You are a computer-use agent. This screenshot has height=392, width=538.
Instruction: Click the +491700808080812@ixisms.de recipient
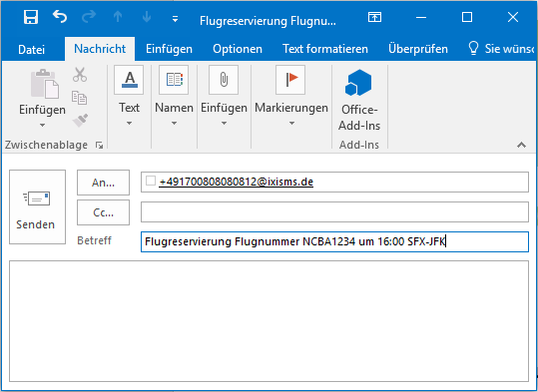[236, 182]
